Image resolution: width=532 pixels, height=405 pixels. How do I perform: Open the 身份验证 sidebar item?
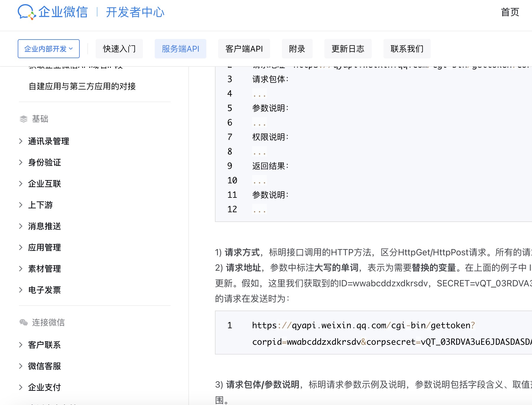coord(45,162)
